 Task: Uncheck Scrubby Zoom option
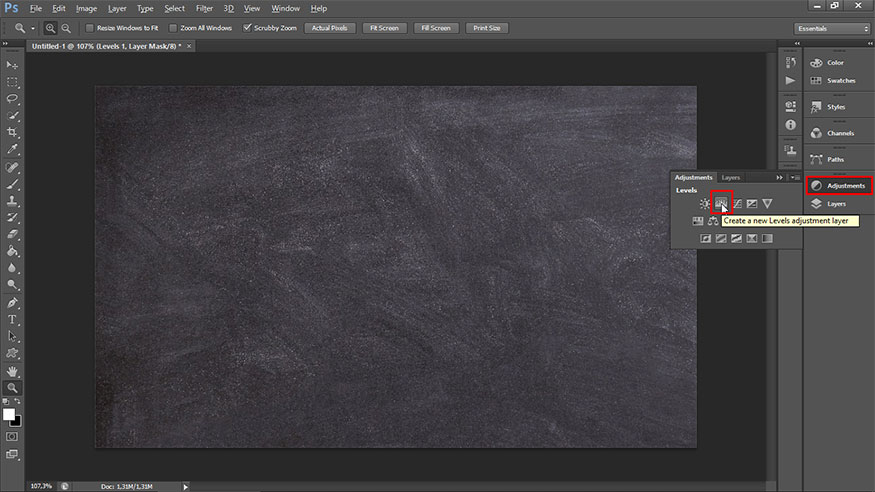pos(247,28)
